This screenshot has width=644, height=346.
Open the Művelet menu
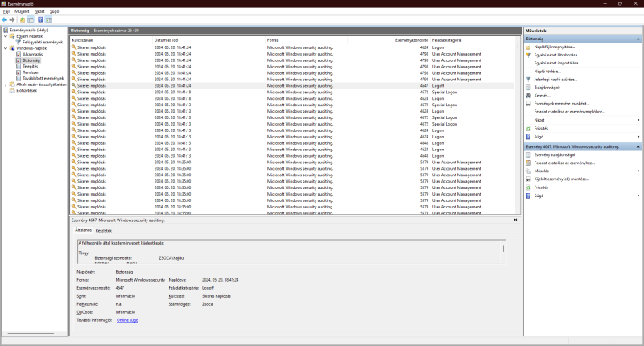[x=22, y=11]
